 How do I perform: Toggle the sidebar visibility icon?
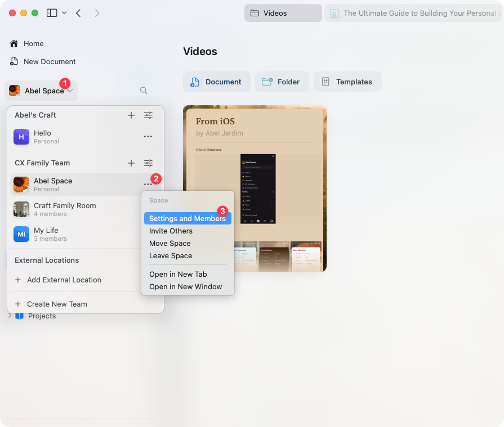[52, 13]
